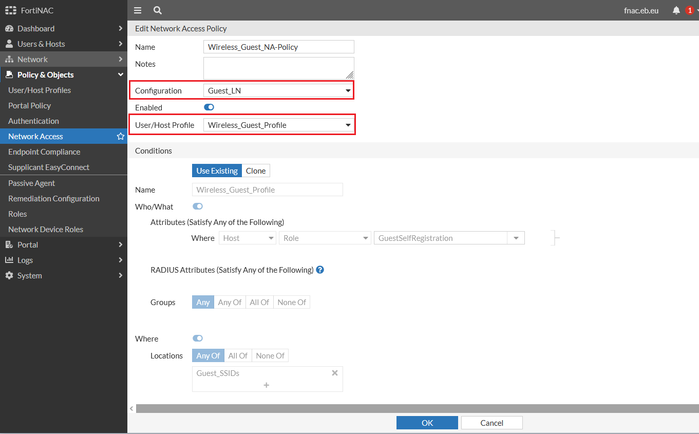The height and width of the screenshot is (434, 699).
Task: Toggle the Who/What switch
Action: [197, 206]
